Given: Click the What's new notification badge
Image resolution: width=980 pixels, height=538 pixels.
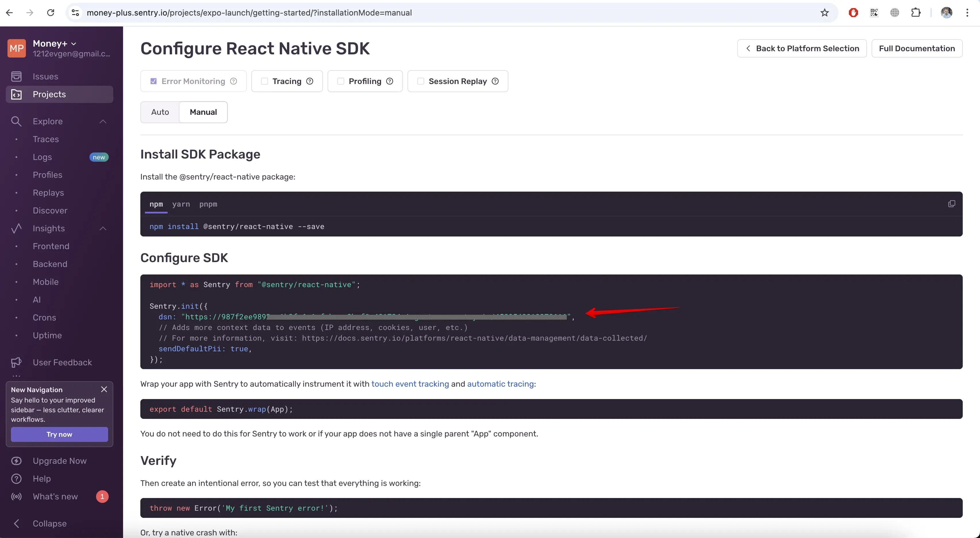Looking at the screenshot, I should 102,497.
